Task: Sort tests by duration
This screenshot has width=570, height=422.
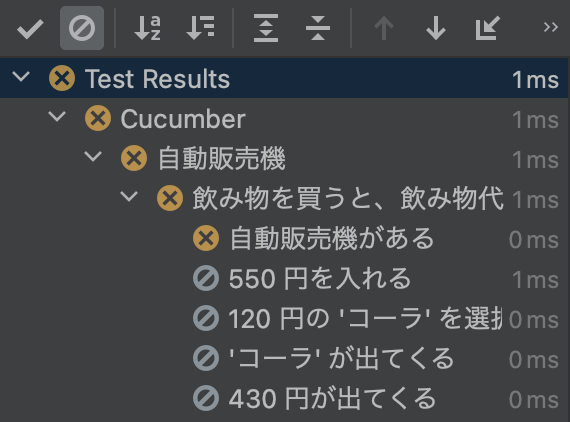Action: click(200, 28)
